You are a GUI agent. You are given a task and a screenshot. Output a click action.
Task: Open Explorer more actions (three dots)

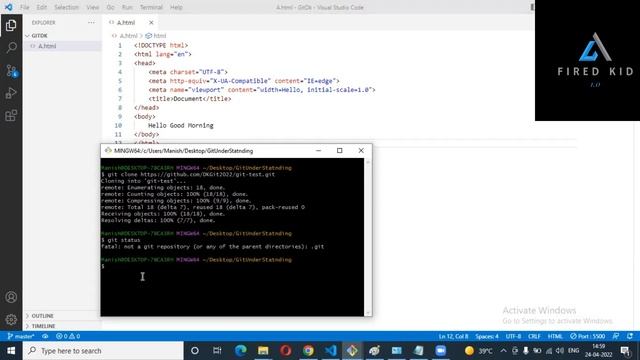tap(91, 22)
